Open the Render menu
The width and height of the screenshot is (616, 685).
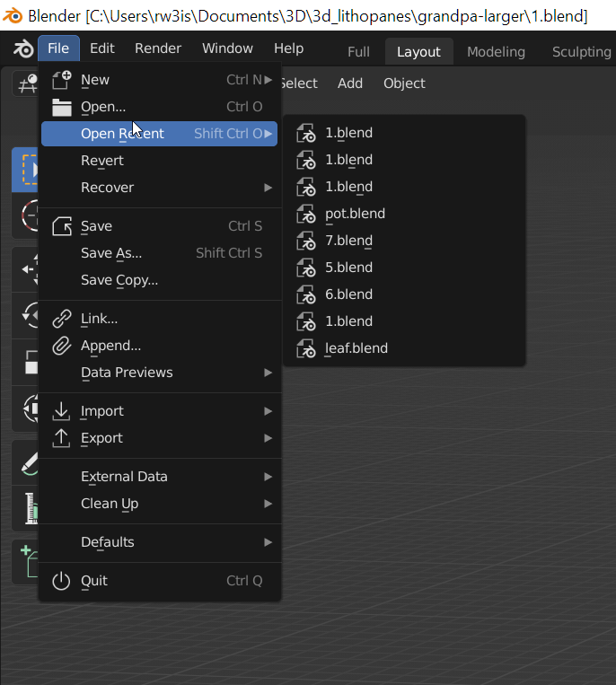tap(158, 48)
